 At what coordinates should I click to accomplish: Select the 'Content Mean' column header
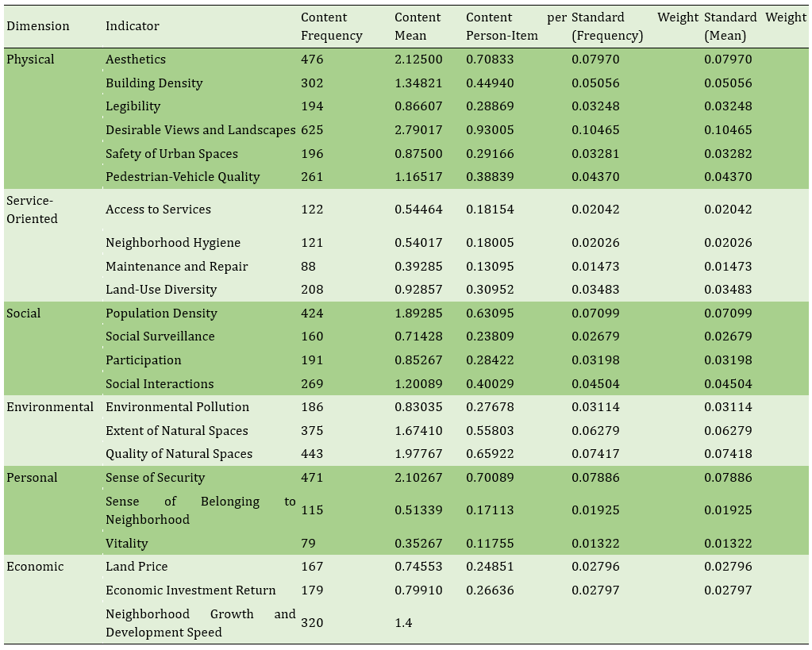pos(418,26)
